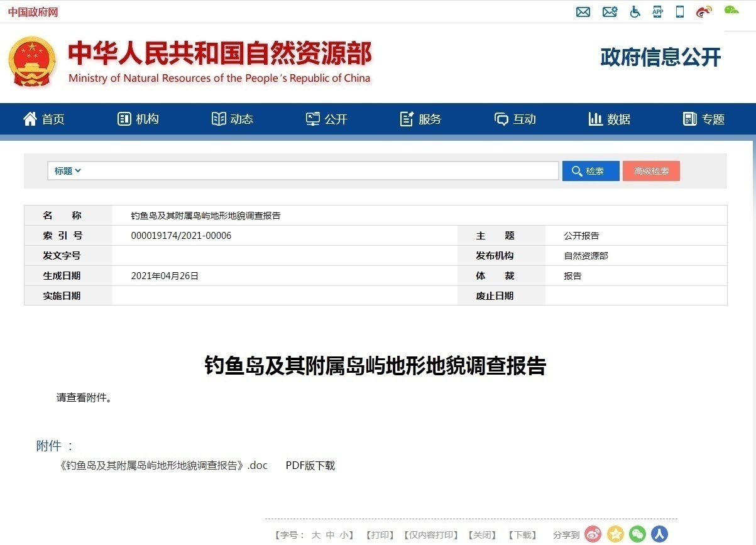Expand the 标题 search type dropdown
The height and width of the screenshot is (545, 756).
point(68,171)
